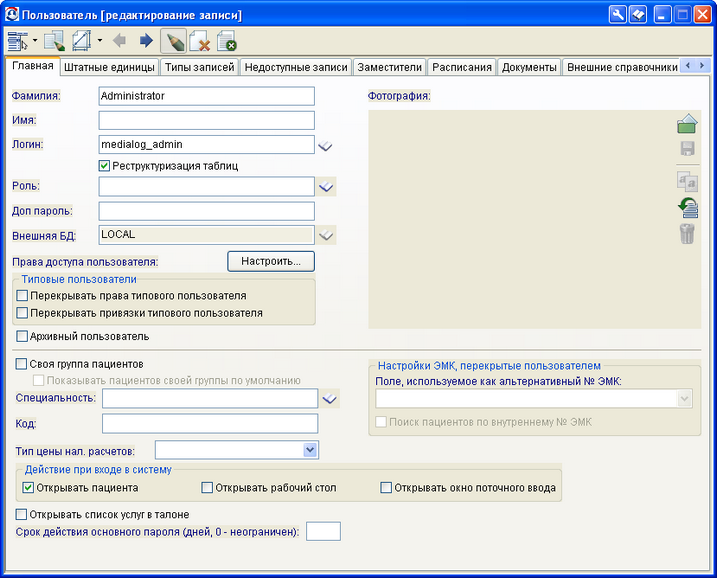Viewport: 717px width, 578px height.
Task: Check Открывать рабочий стол option
Action: 207,488
